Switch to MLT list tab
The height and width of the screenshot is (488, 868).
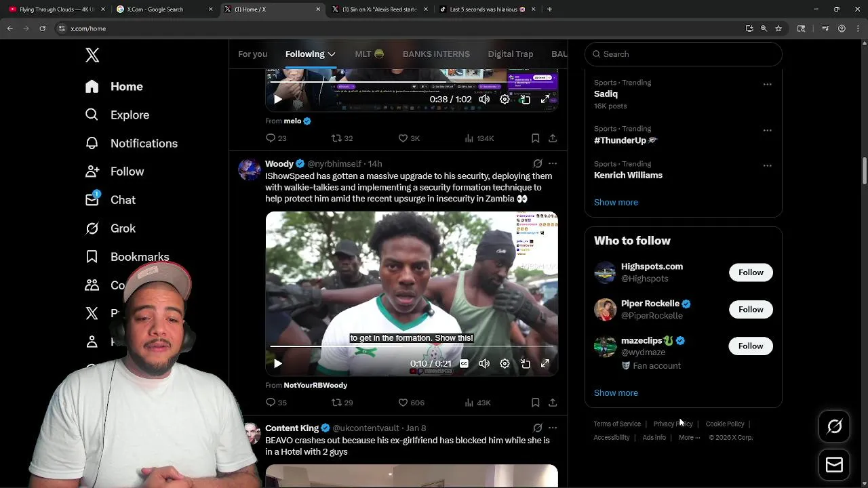pos(369,54)
